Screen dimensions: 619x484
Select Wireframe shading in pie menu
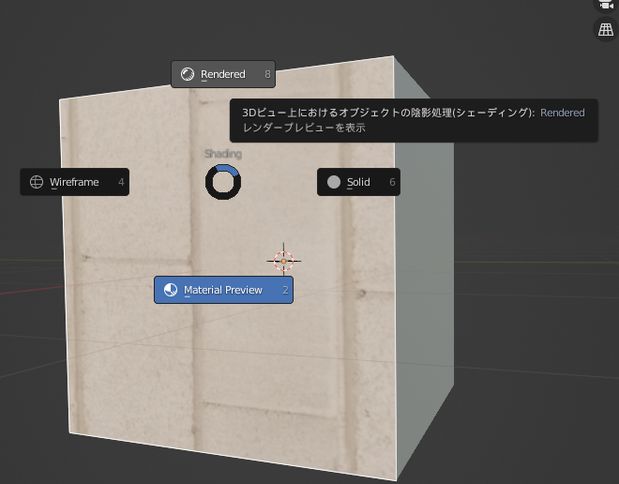(75, 182)
